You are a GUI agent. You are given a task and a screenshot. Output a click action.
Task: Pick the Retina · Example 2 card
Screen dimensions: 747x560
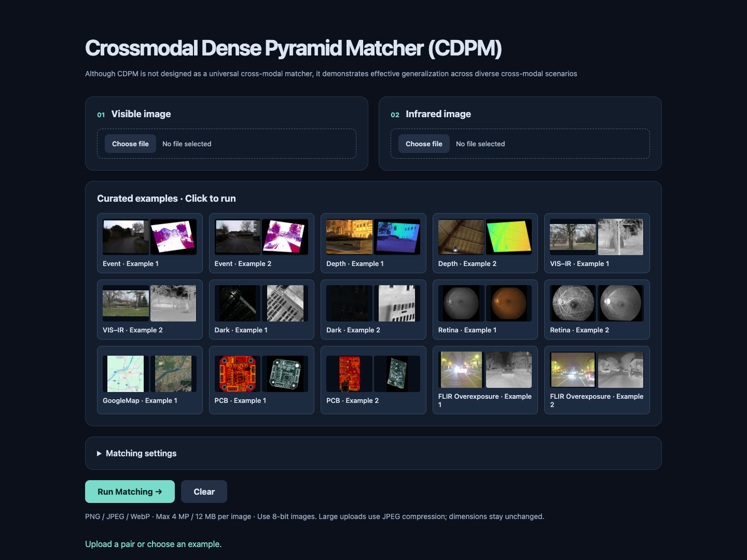597,310
